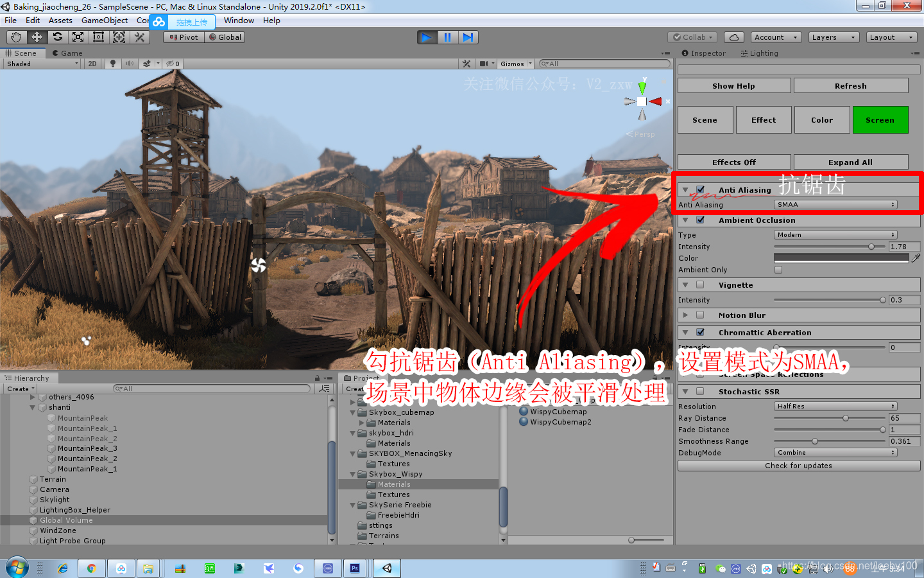Click the Unity icon in the taskbar
The width and height of the screenshot is (924, 578).
click(387, 568)
